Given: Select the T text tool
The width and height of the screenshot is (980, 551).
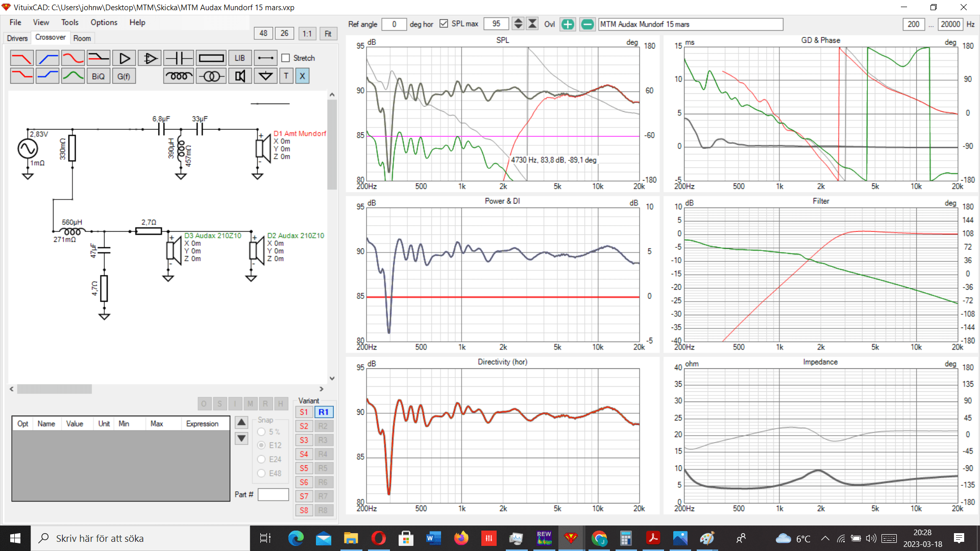Looking at the screenshot, I should (x=286, y=76).
